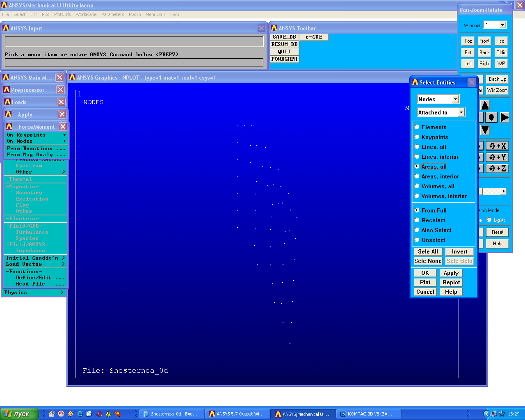The width and height of the screenshot is (525, 420).
Task: Choose the Reselect radio option
Action: [x=430, y=220]
